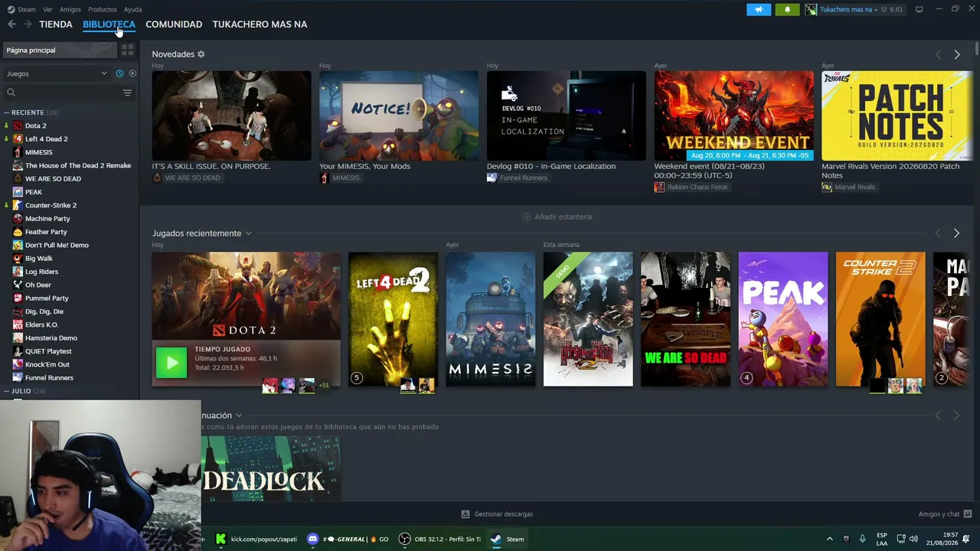Open the wallet balance S/. 6.61
980x551 pixels.
coord(891,9)
